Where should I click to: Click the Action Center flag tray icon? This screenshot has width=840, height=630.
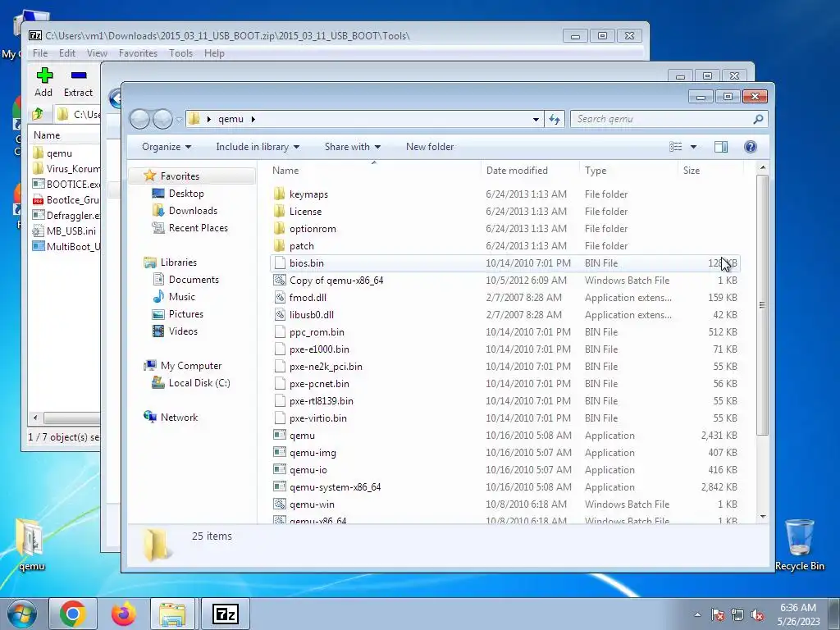(x=717, y=615)
